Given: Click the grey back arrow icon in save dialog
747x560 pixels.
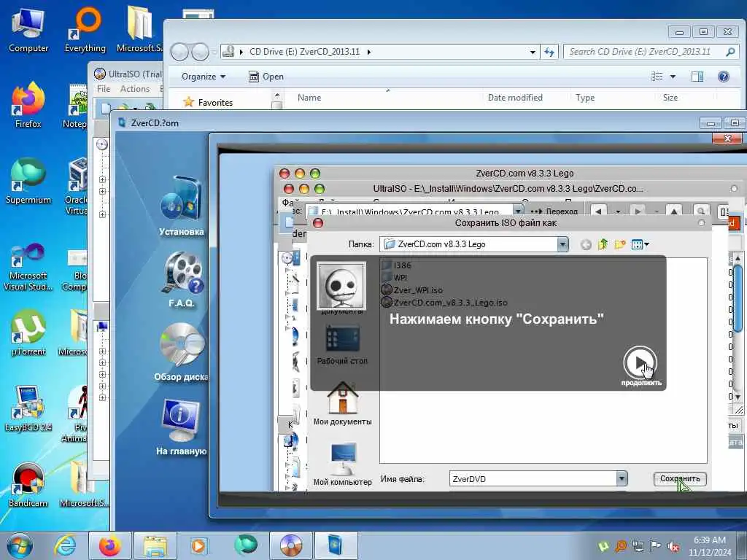Looking at the screenshot, I should (586, 245).
